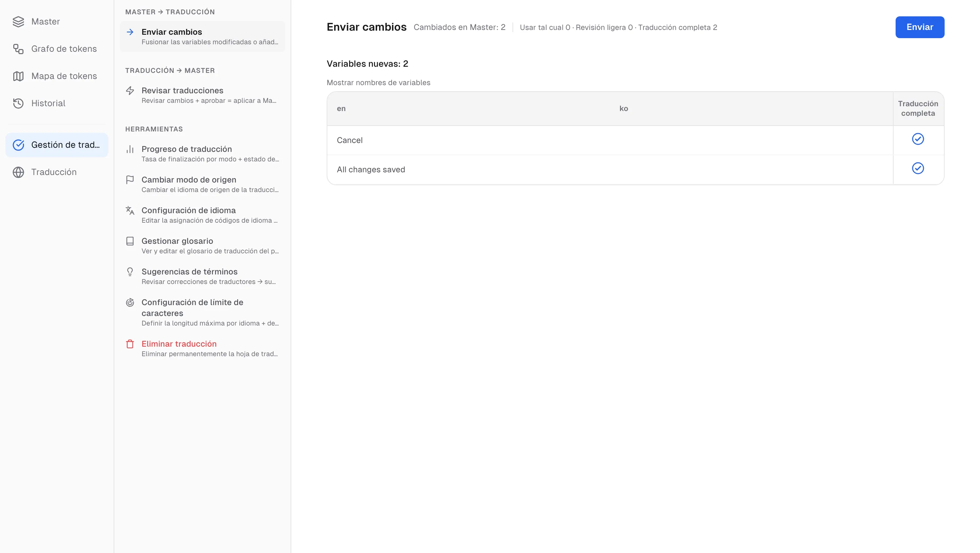Go to Grafo de tokens label

click(x=64, y=49)
